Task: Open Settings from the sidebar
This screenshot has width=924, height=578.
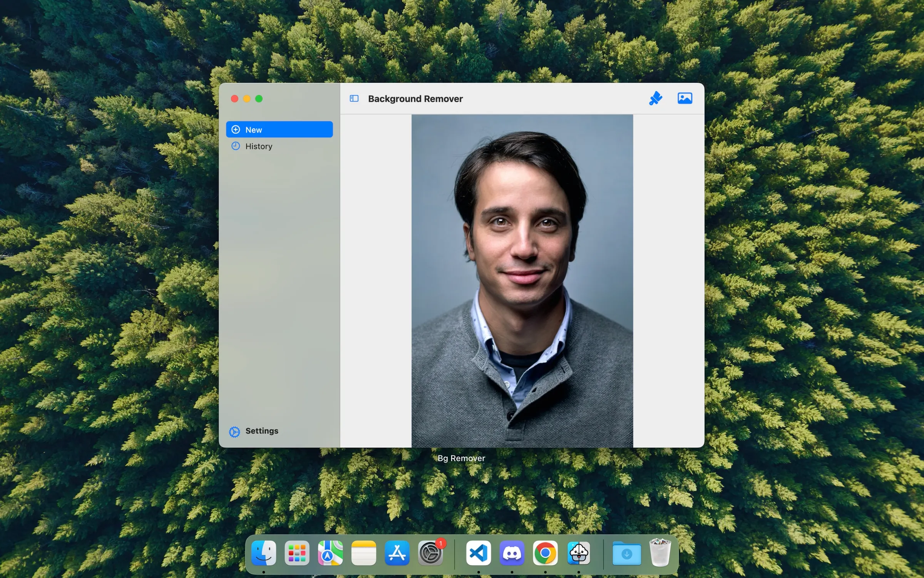Action: (261, 431)
